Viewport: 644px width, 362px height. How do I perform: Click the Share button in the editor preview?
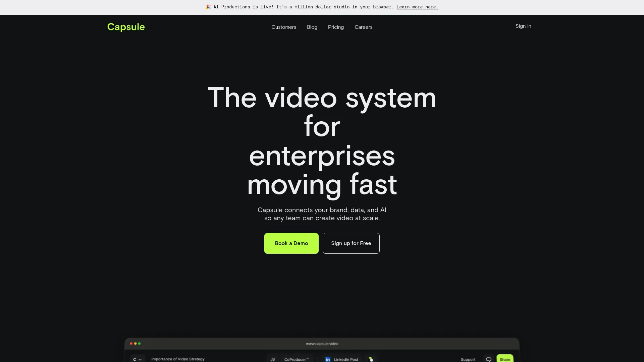505,359
